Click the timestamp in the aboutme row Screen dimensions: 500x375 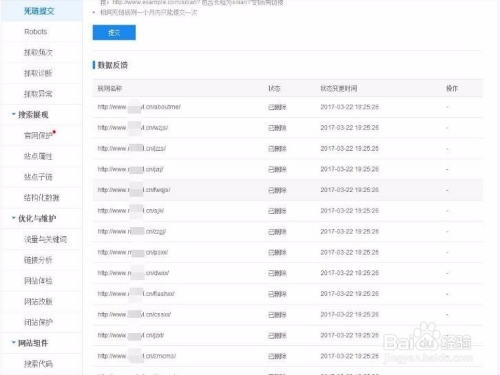(x=350, y=107)
